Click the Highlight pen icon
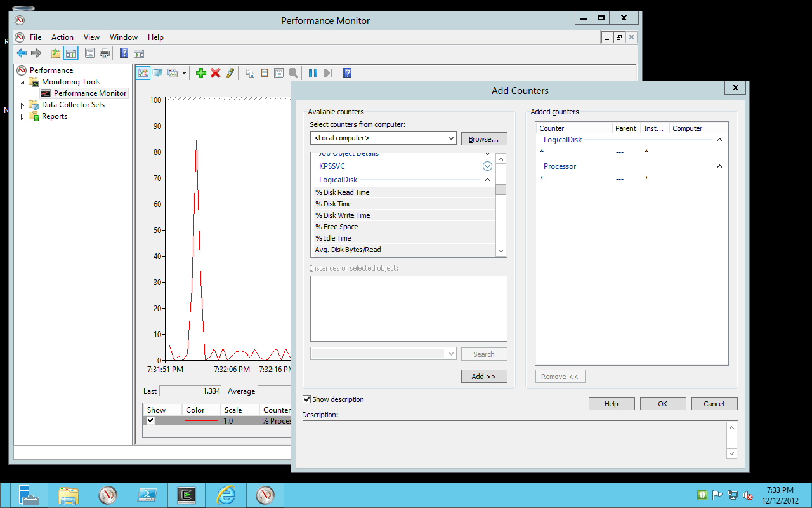The image size is (812, 508). tap(230, 73)
